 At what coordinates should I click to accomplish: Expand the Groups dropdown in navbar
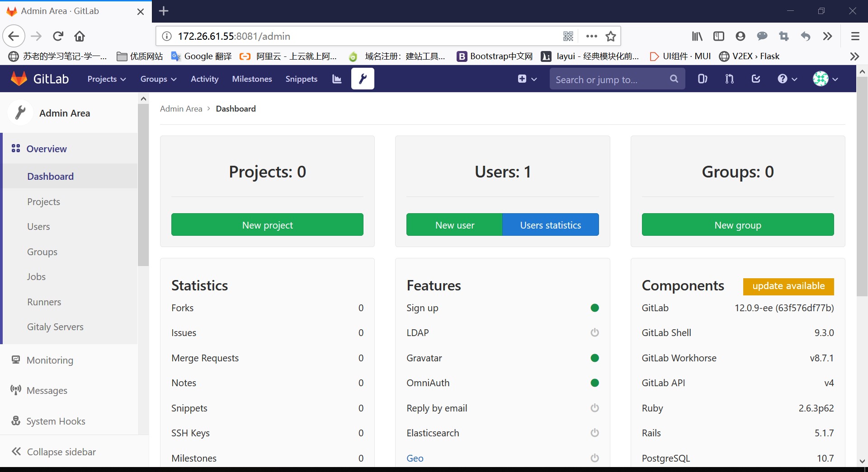(158, 79)
